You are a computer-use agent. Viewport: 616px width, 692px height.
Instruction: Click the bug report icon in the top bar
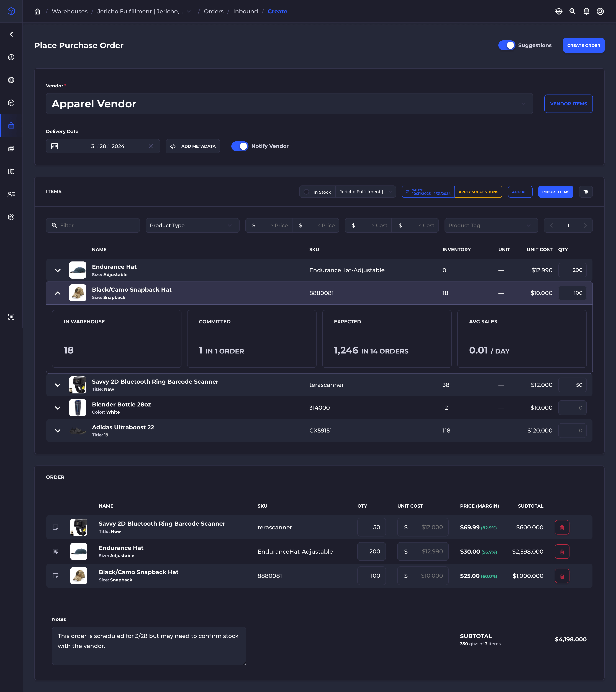pyautogui.click(x=559, y=11)
